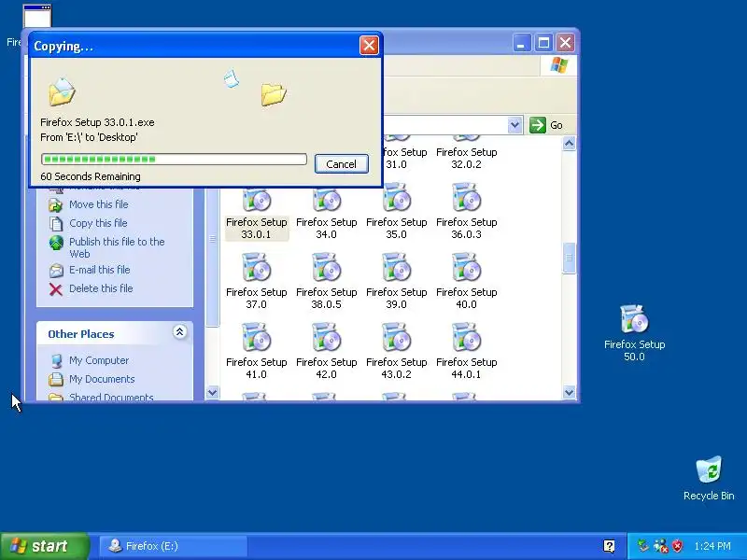Maximize the Firefox (E:) Explorer window
Viewport: 747px width, 560px height.
[543, 43]
